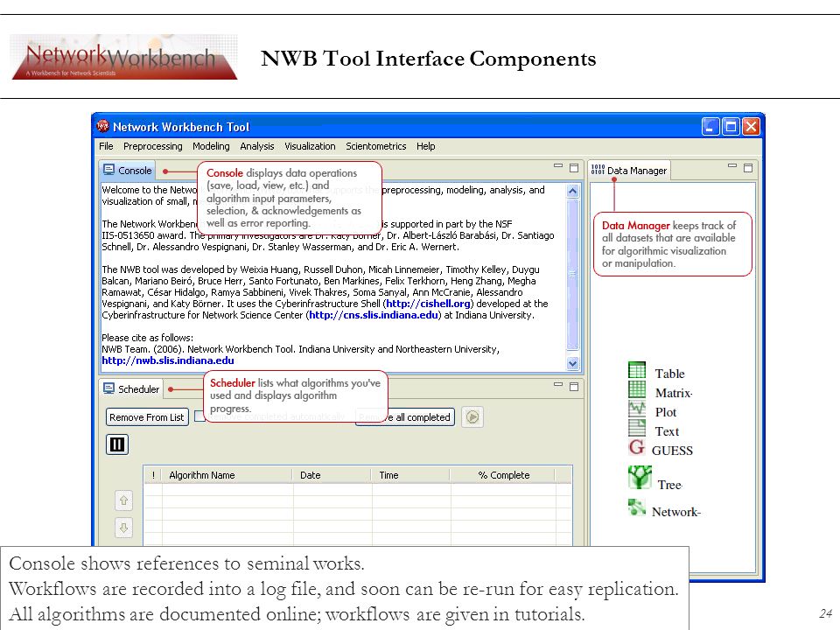Open the Analysis menu

point(257,146)
